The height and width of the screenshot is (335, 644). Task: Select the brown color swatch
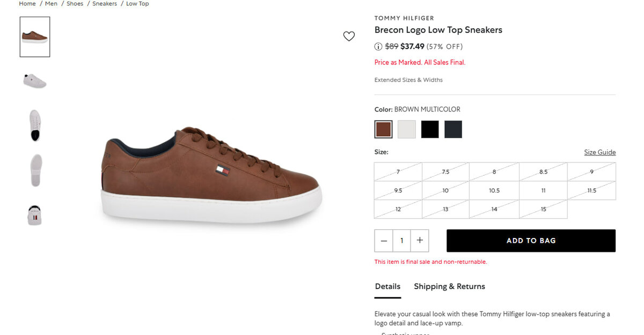click(383, 129)
